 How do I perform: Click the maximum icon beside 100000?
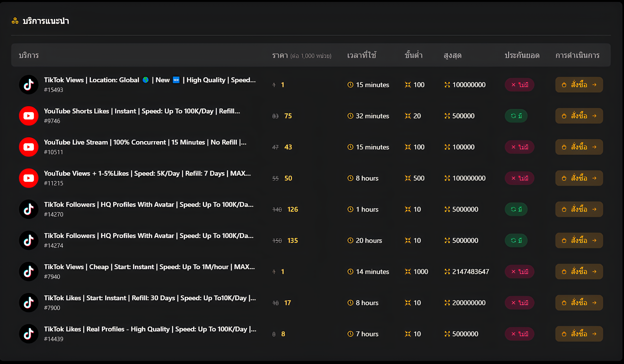[447, 147]
